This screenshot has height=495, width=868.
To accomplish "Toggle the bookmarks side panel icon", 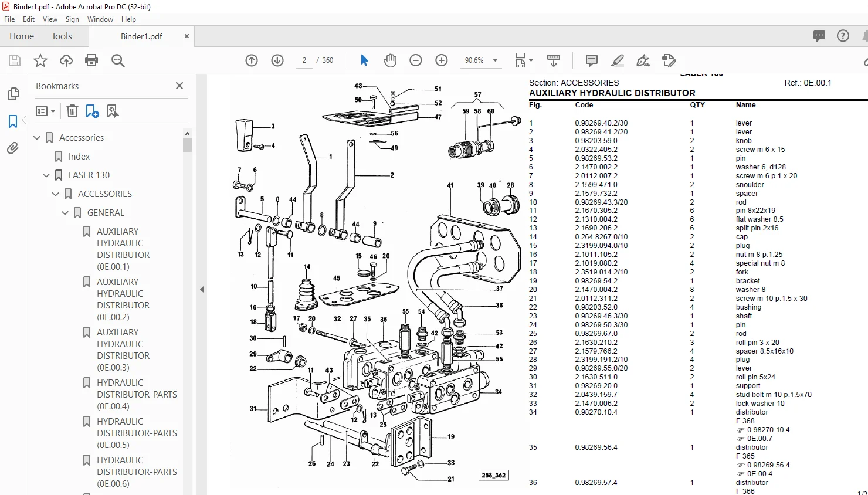I will (13, 121).
